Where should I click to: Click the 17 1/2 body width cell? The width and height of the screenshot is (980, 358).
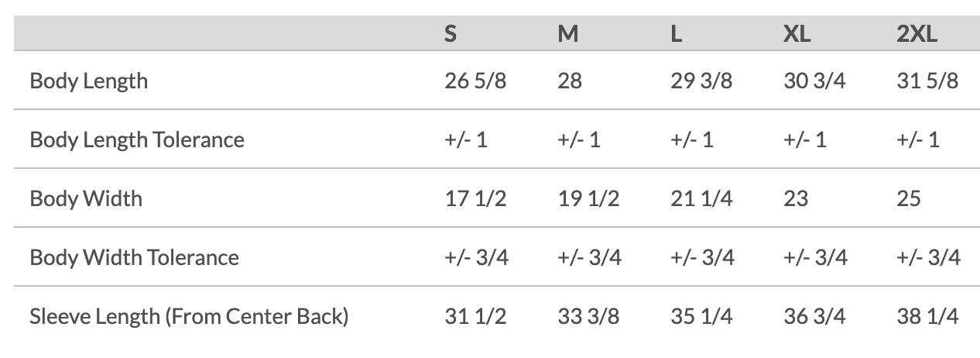click(x=475, y=198)
